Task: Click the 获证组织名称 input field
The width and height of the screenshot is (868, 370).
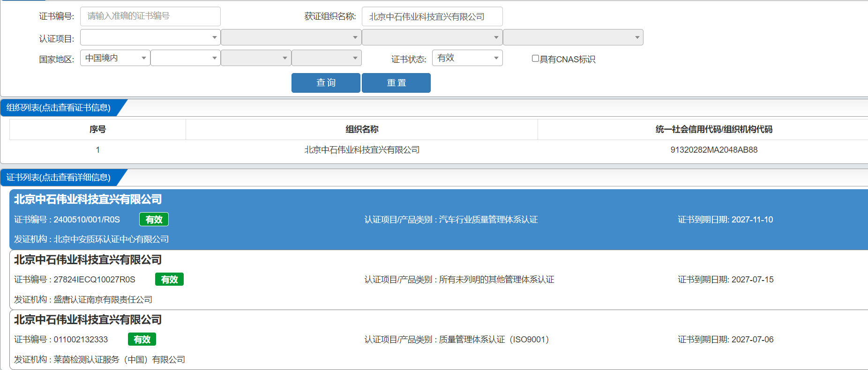Action: 432,16
